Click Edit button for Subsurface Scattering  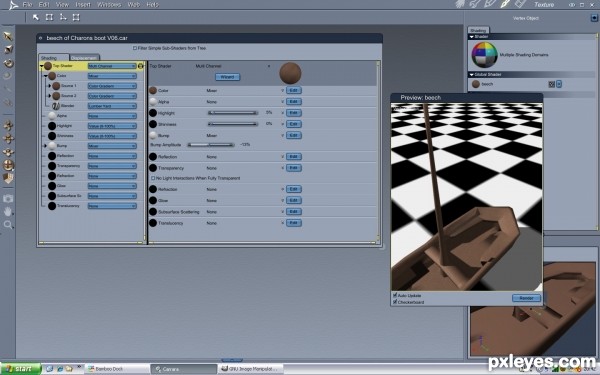[x=293, y=212]
